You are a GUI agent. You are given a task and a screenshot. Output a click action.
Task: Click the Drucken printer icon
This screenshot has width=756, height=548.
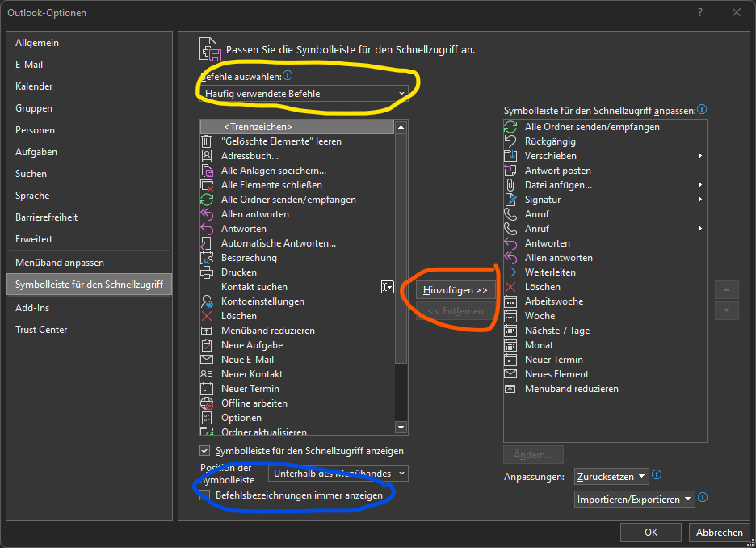tap(207, 272)
